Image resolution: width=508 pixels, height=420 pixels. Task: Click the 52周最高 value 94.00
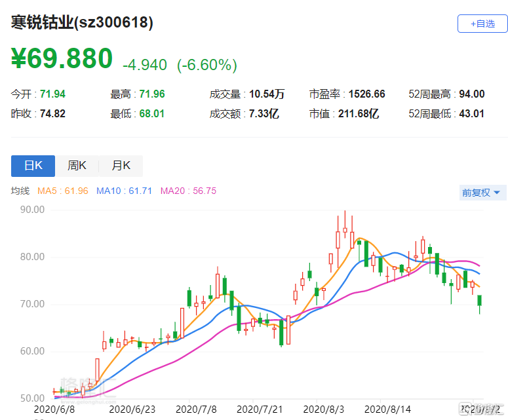click(472, 94)
